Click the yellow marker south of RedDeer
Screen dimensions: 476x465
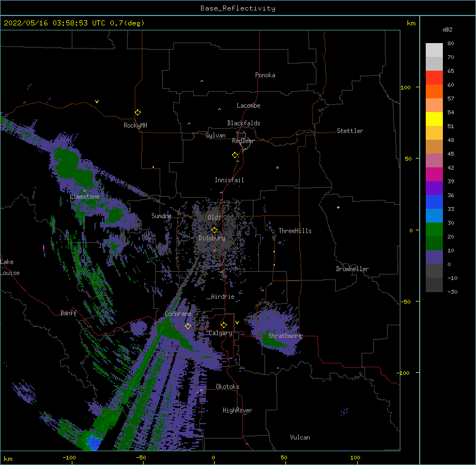(235, 155)
